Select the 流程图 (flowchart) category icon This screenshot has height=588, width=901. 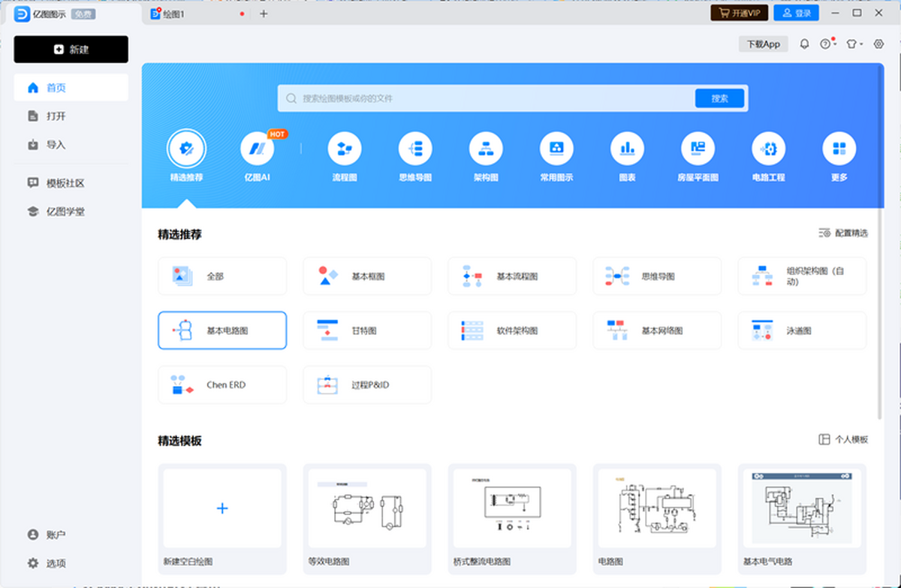coord(345,150)
